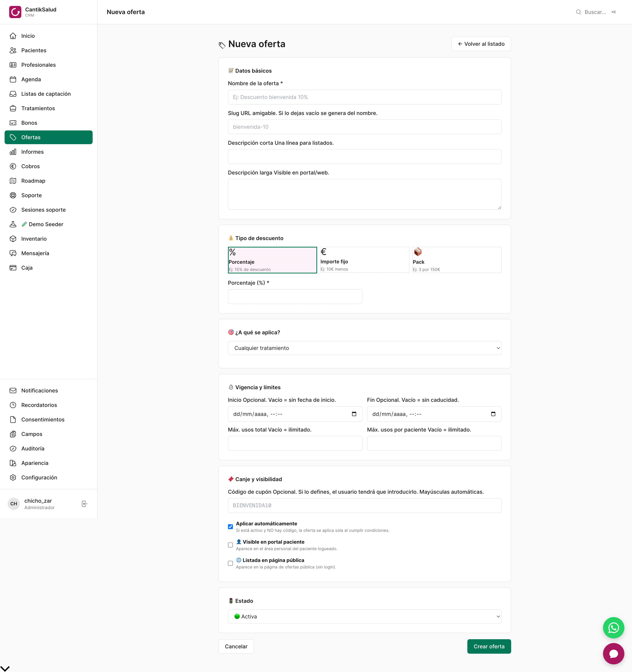The image size is (632, 672).
Task: Click the Cobros euro icon
Action: tap(13, 166)
